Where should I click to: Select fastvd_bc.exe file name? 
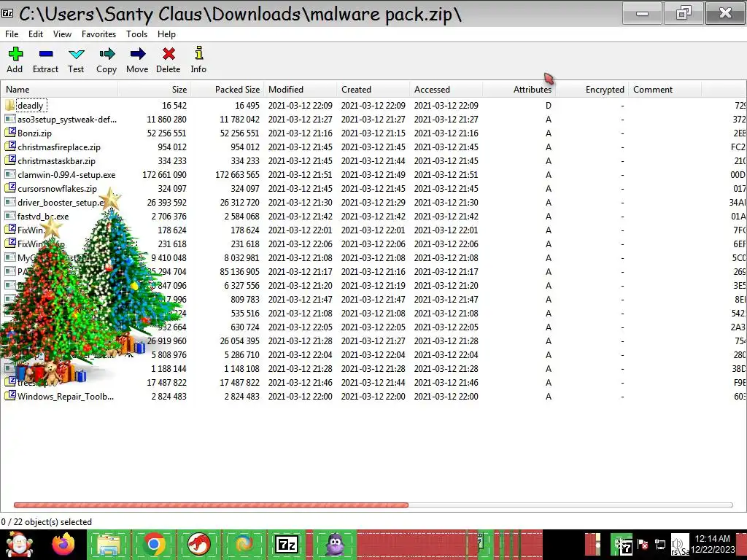click(x=43, y=216)
